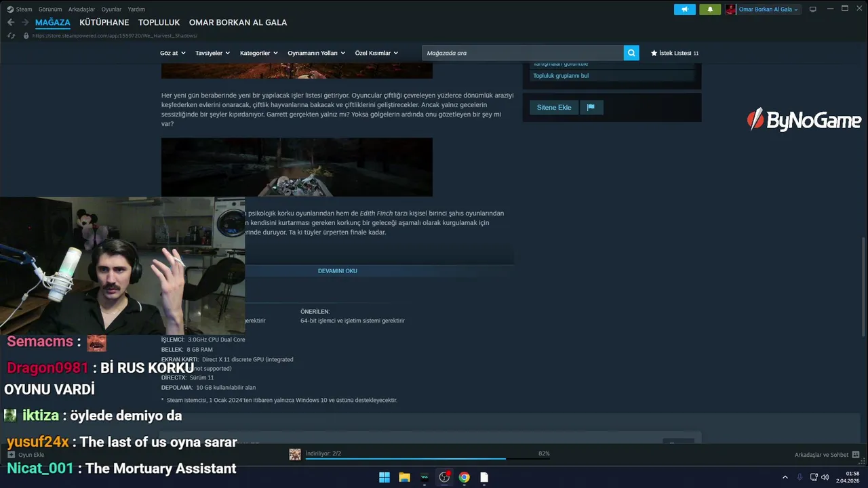This screenshot has width=868, height=488.
Task: Click the microphone tray icon
Action: click(x=800, y=477)
